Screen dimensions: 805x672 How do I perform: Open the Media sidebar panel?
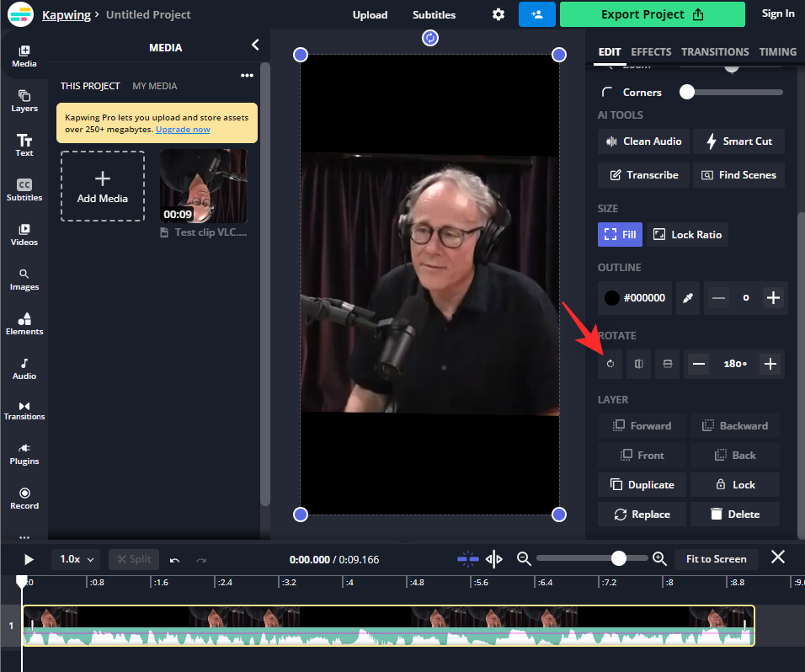click(24, 56)
